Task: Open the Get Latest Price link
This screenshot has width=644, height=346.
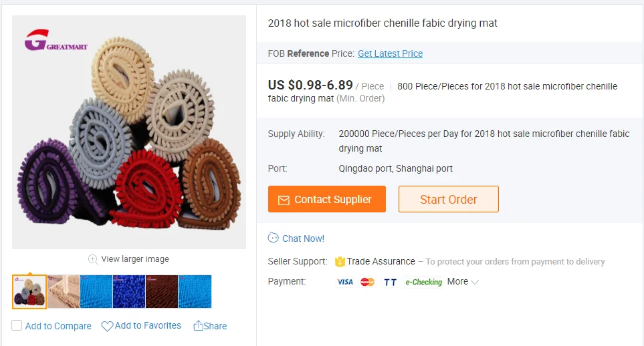Action: point(390,53)
